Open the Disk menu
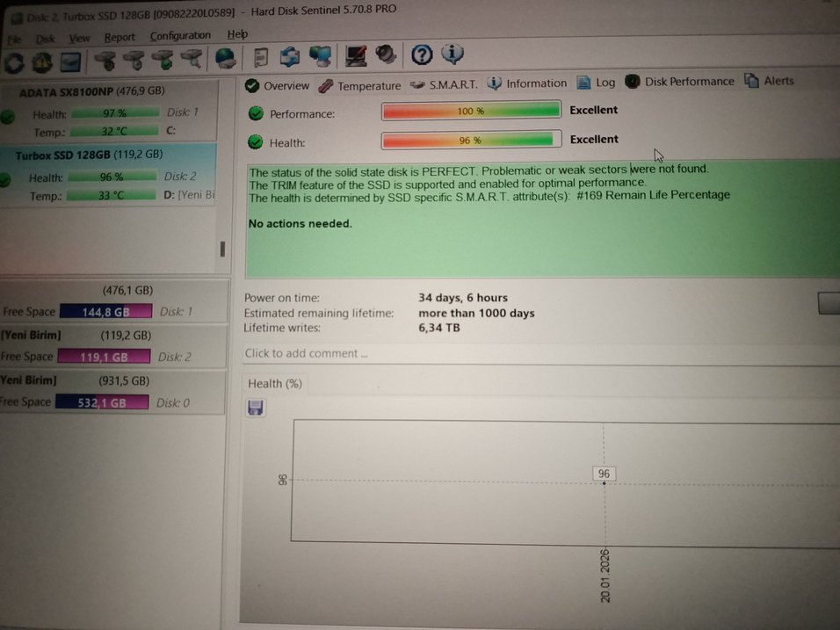Screen dimensions: 840x630 point(45,35)
